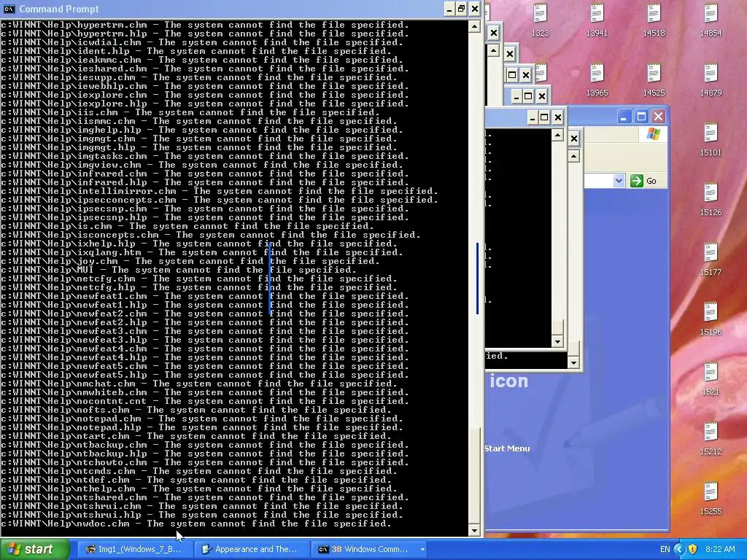Click the intellimirror.chm error line
The image size is (747, 560).
tap(220, 191)
